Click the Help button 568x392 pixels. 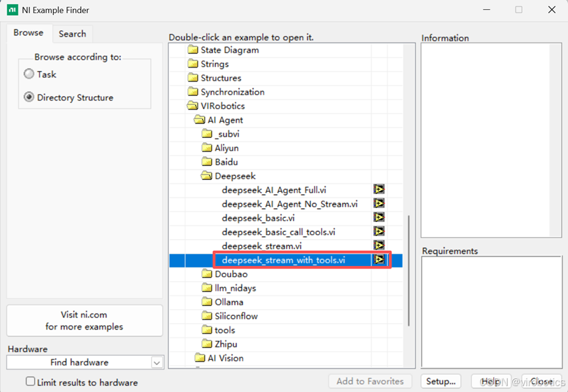[491, 381]
